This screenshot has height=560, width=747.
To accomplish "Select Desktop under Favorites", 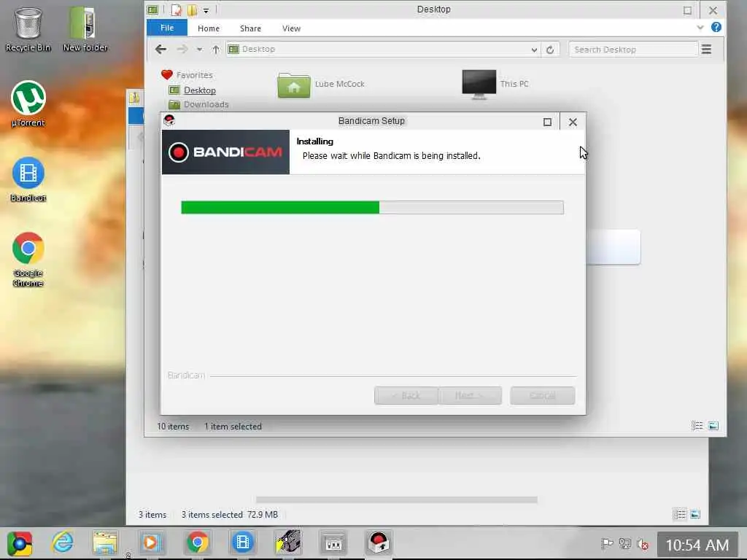I will (x=199, y=90).
